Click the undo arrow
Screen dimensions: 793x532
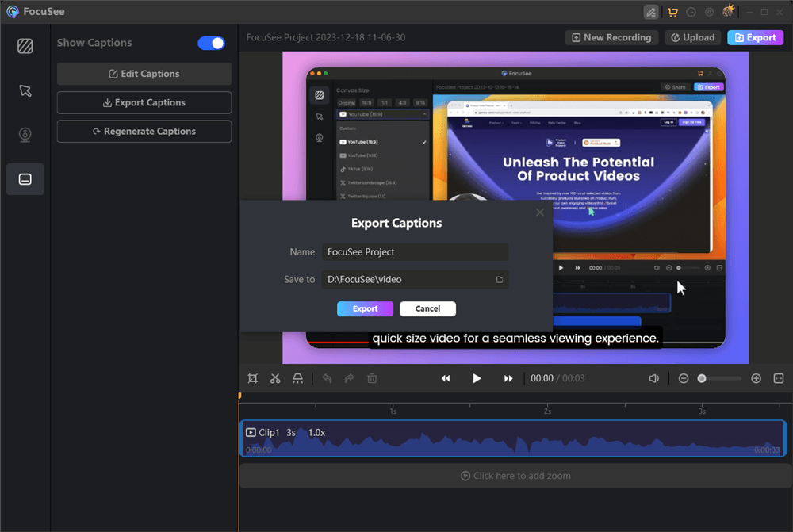tap(328, 379)
